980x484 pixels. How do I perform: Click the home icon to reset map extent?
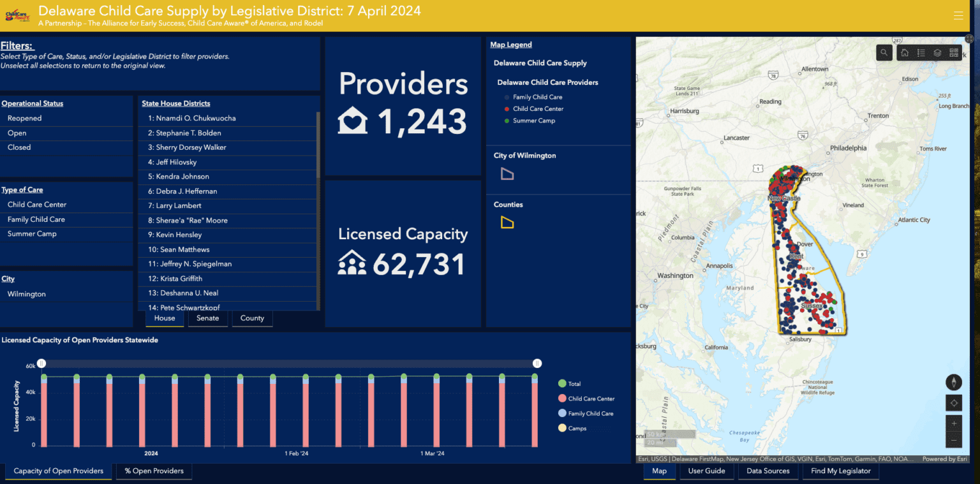(x=904, y=52)
